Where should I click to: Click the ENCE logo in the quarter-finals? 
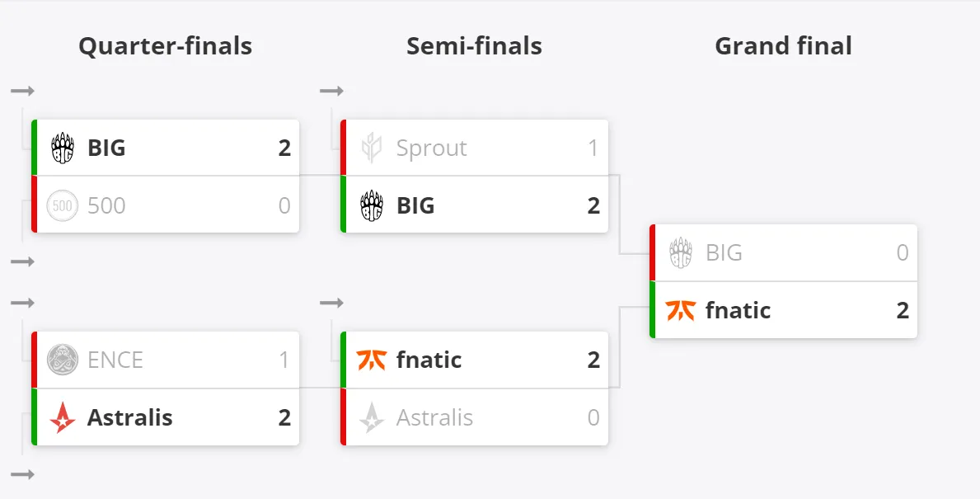tap(63, 360)
